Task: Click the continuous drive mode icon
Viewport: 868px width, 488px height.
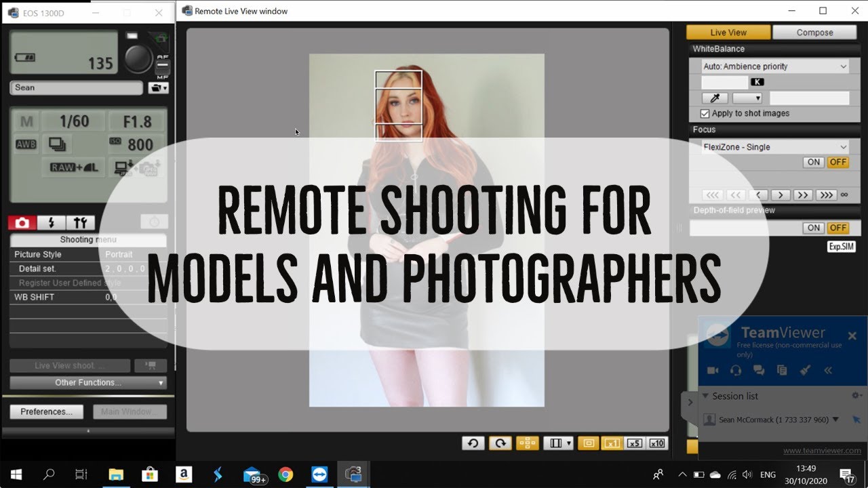Action: 57,144
